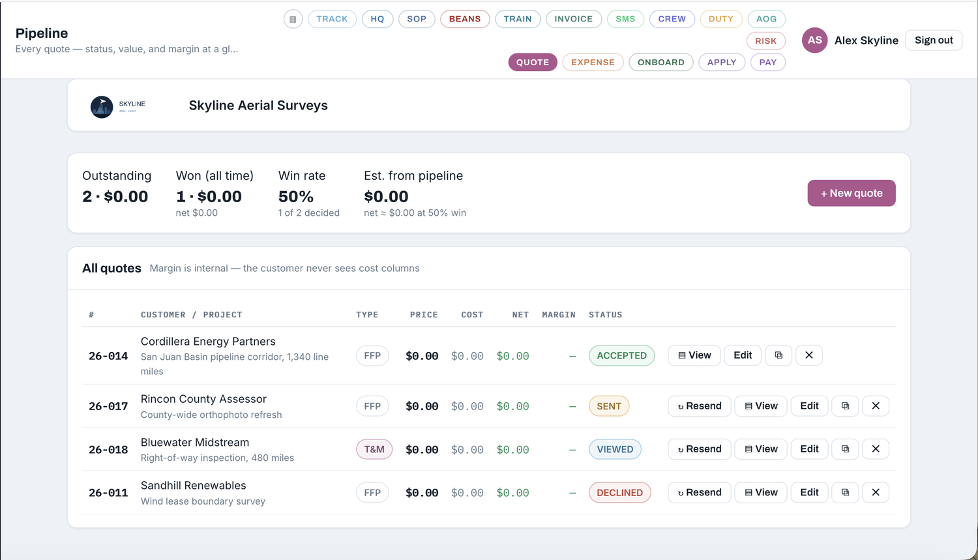Select the QUOTE app pill
The image size is (978, 560).
[533, 63]
